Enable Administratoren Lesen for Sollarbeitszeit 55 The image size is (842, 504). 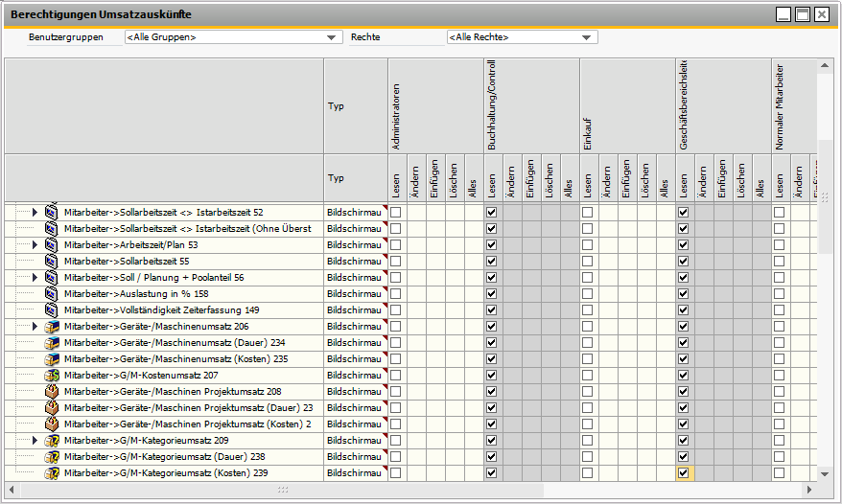pyautogui.click(x=395, y=261)
